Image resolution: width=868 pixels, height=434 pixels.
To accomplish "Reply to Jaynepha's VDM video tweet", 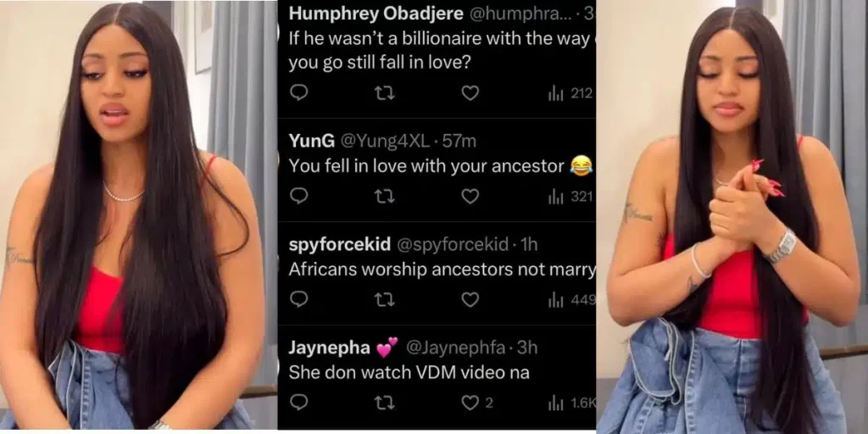I will click(298, 403).
